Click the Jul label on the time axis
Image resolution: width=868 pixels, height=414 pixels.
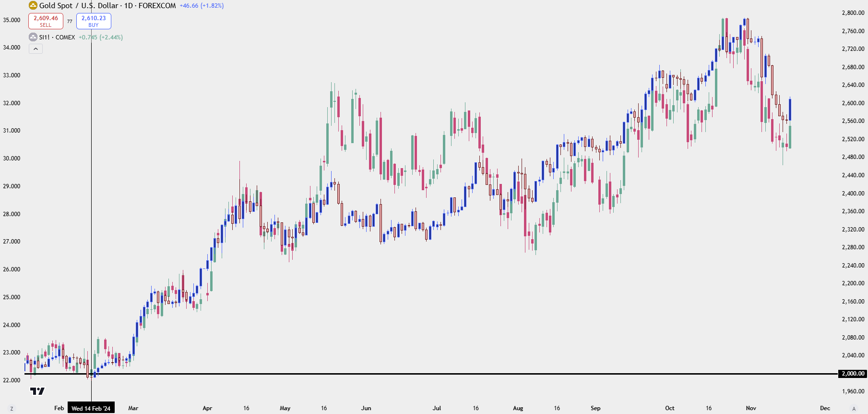[x=437, y=408]
